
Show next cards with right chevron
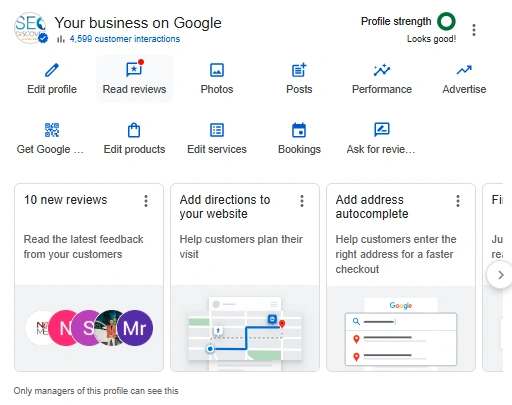(x=500, y=275)
